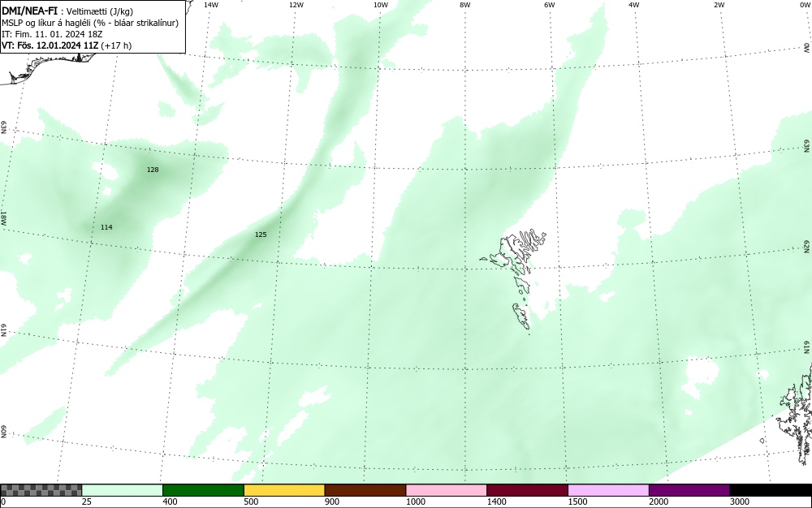Click the '10W' longitude label
Screen dimensions: 812x508
coord(381,5)
